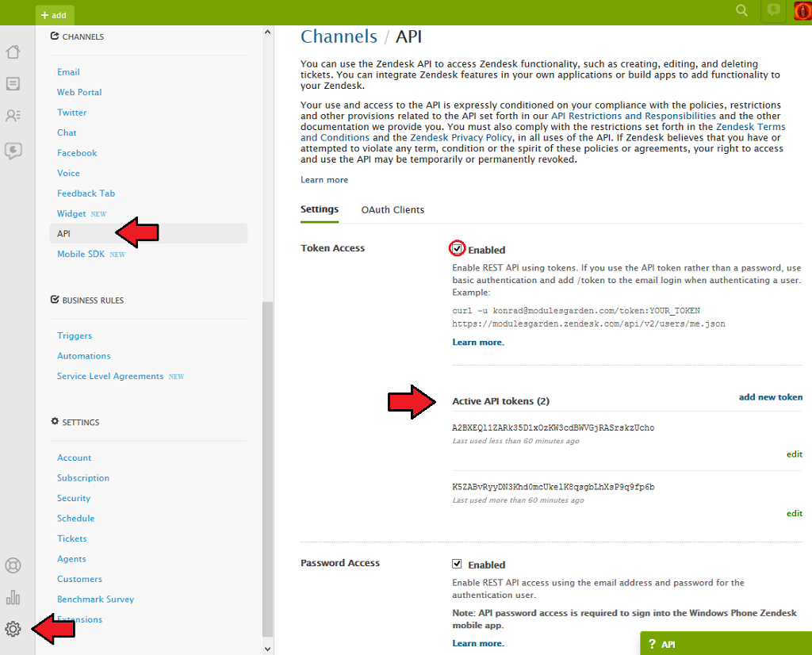Image resolution: width=812 pixels, height=655 pixels.
Task: Open the Chat channel
Action: (67, 132)
